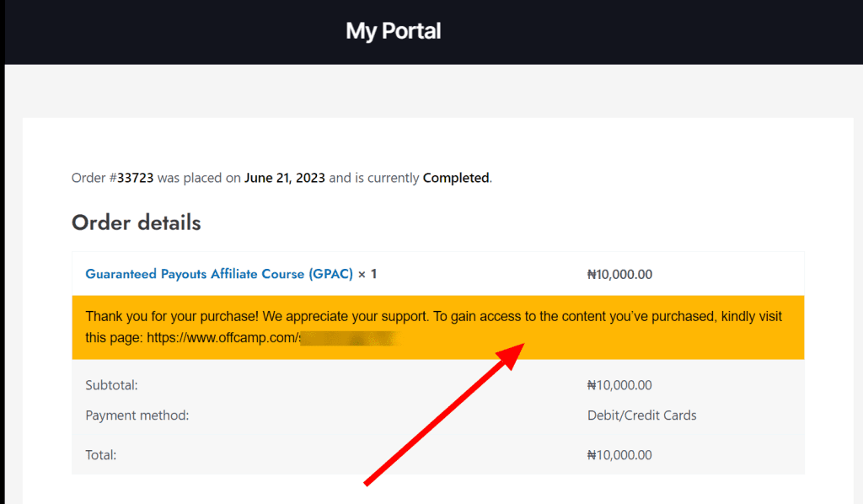Click the Completed order status text

[x=455, y=178]
